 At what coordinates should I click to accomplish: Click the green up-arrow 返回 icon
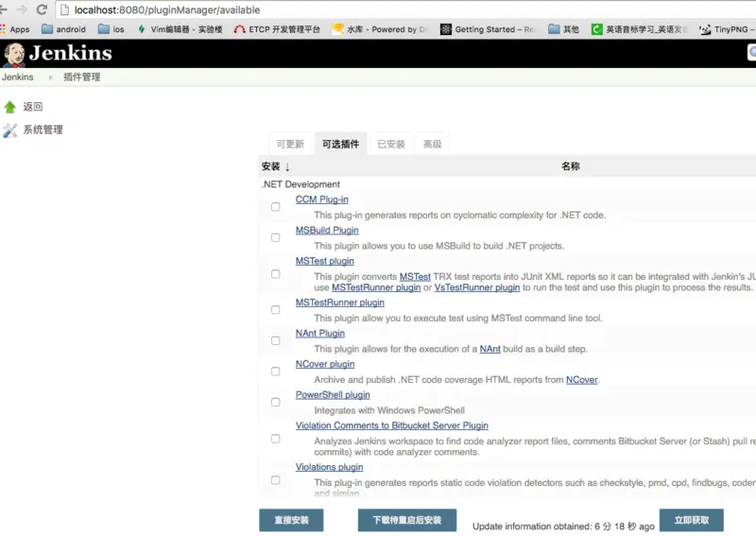[9, 107]
